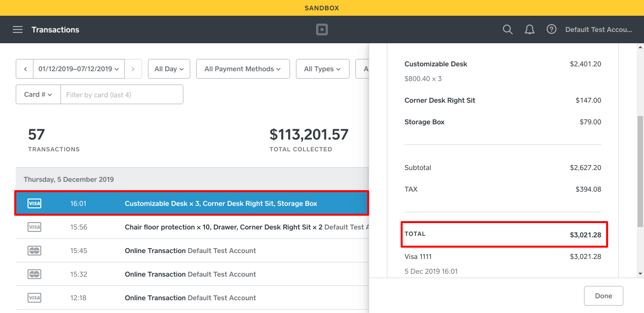
Task: Click the Filter by card input field
Action: 121,95
